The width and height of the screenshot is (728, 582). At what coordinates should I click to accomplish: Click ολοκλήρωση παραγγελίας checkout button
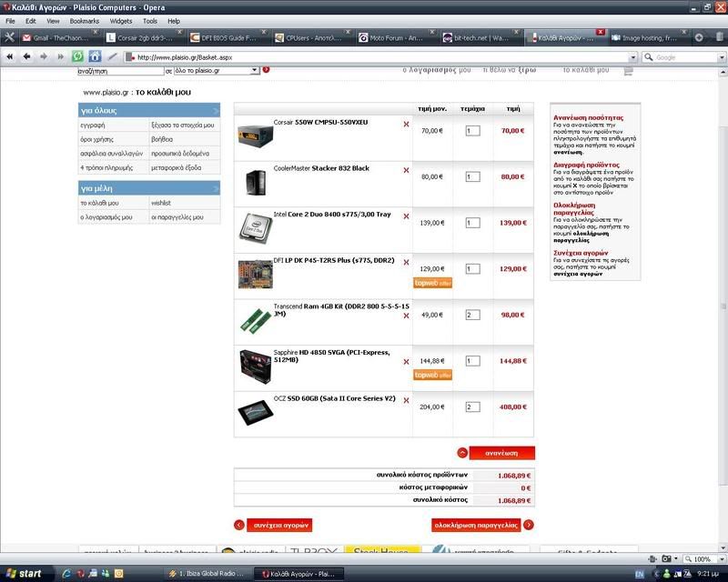click(476, 525)
